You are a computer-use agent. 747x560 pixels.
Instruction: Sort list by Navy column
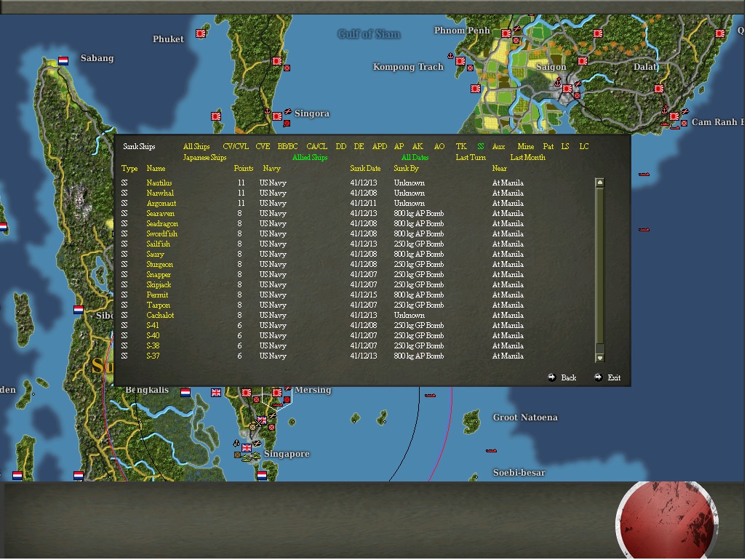(x=271, y=169)
